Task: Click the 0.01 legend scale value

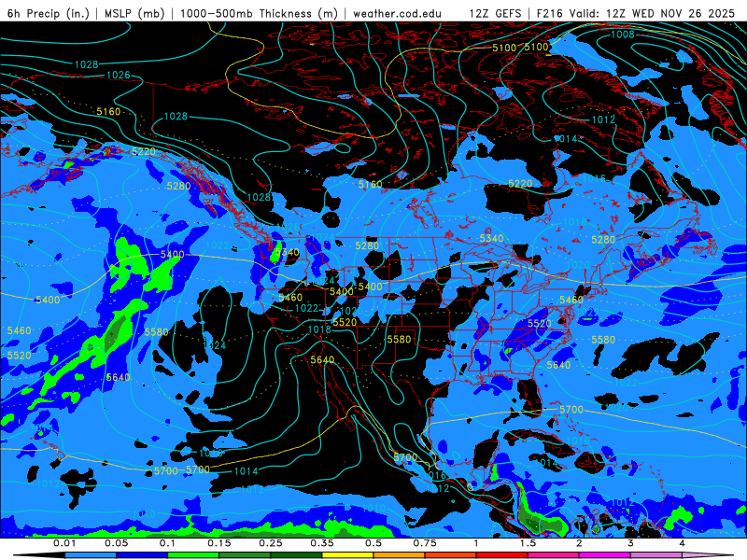Action: point(64,543)
